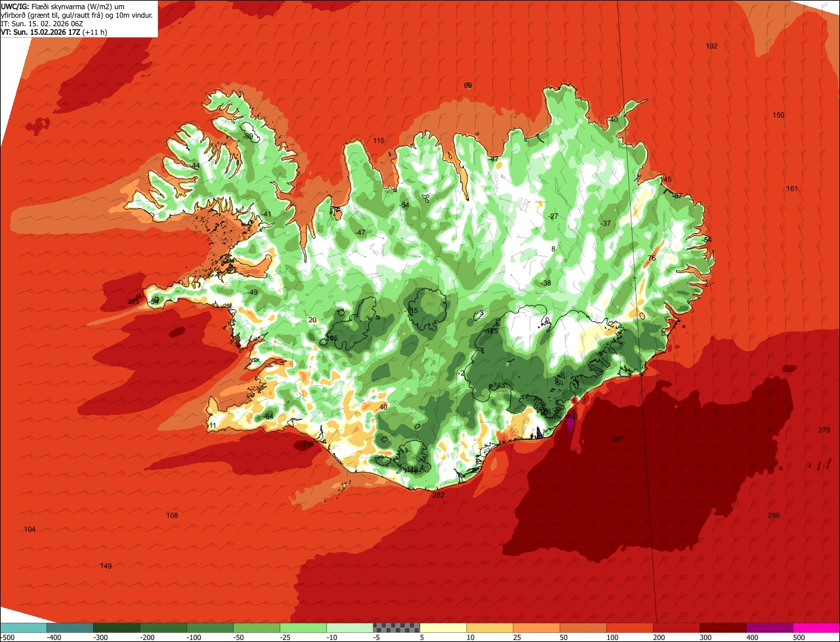Click the 108 value in the southwest sea
The width and height of the screenshot is (840, 642).
pyautogui.click(x=172, y=515)
